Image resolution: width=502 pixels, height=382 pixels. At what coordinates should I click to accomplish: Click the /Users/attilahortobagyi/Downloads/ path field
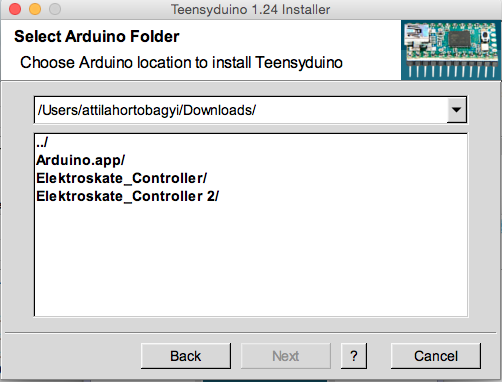[x=241, y=110]
